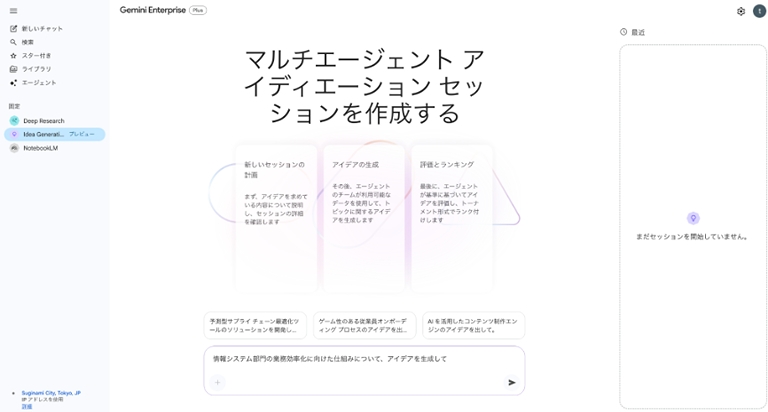Click the Plus badge next to Gemini Enterprise

(x=198, y=10)
